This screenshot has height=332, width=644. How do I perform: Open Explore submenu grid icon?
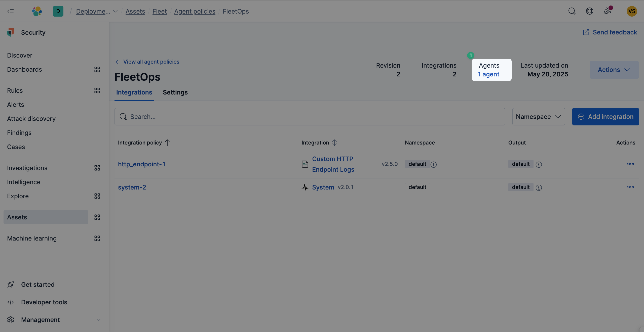tap(97, 196)
